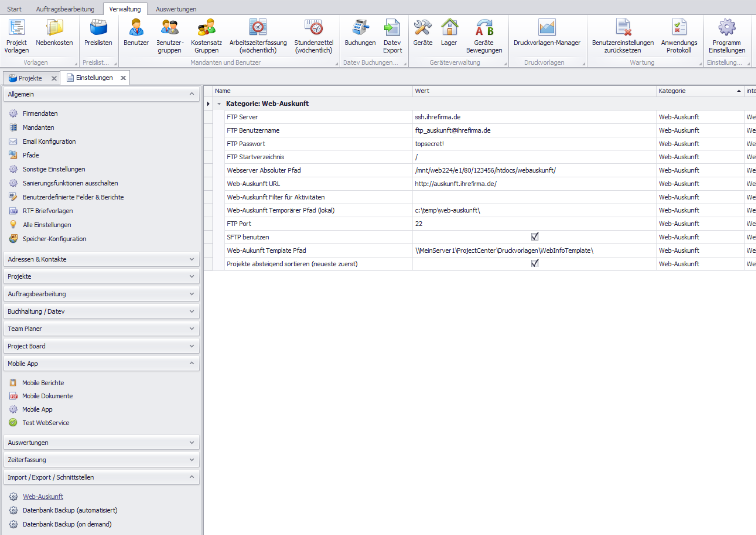756x535 pixels.
Task: Uncheck the SFTP benutzen checkbox
Action: click(535, 237)
